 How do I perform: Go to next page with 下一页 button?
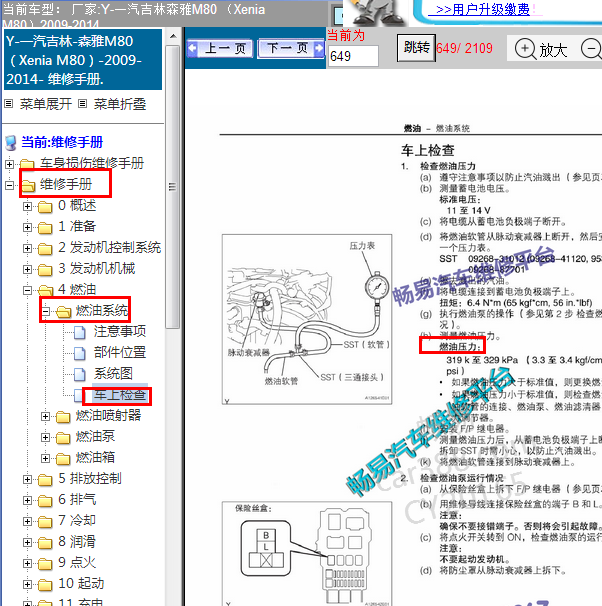(291, 49)
